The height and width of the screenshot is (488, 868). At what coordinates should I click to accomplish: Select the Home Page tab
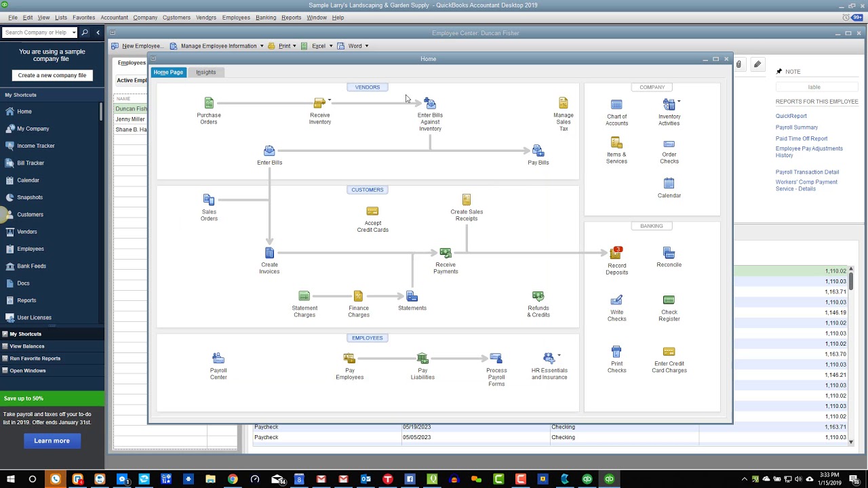tap(168, 72)
